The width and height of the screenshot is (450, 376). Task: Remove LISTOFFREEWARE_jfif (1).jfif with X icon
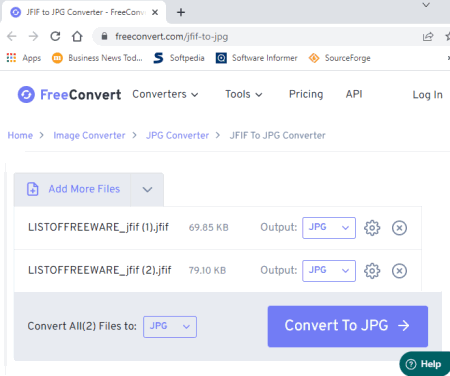point(399,228)
